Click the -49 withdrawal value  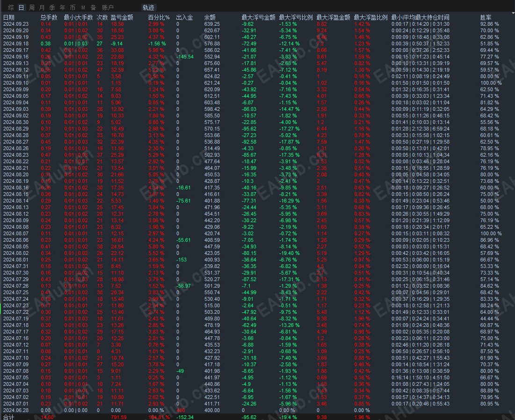point(180,371)
